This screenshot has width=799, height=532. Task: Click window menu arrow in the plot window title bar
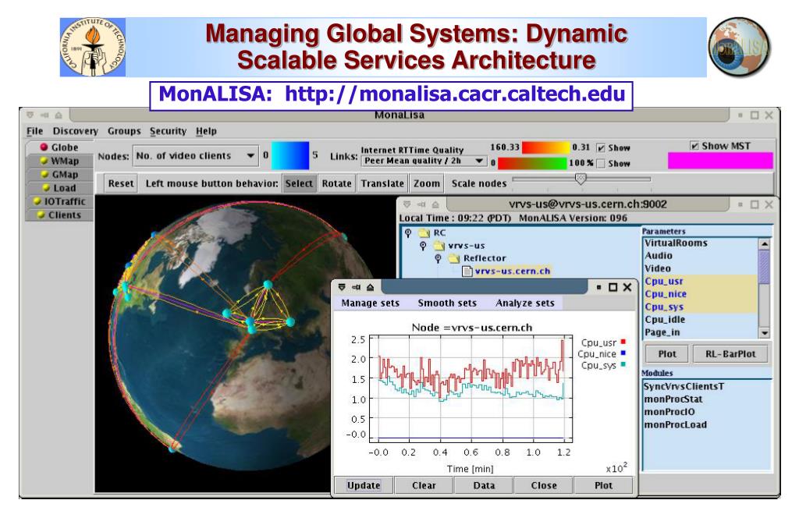(342, 287)
